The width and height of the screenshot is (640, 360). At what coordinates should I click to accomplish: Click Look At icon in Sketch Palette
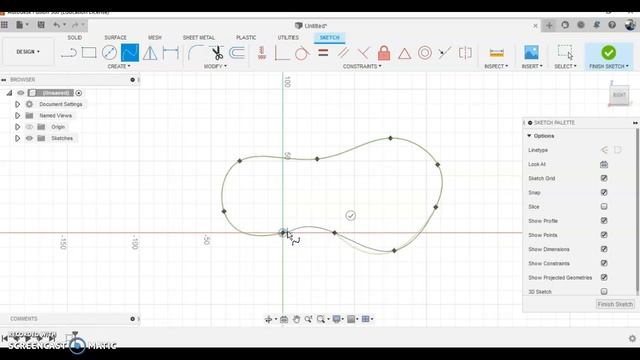click(x=604, y=164)
